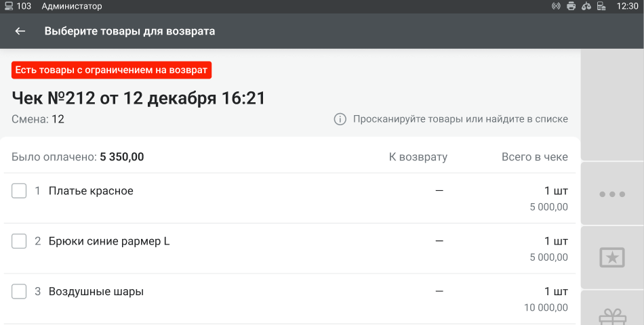Go back using the arrow icon
The image size is (644, 325).
(20, 31)
